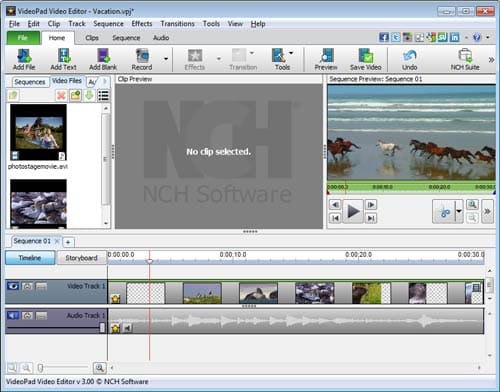Jump to the sequence start
Viewport: 500px width, 392px height.
point(335,218)
